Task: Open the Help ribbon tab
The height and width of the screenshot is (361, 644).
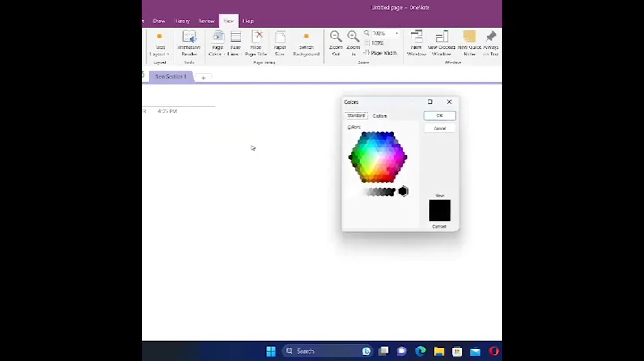Action: pyautogui.click(x=248, y=21)
